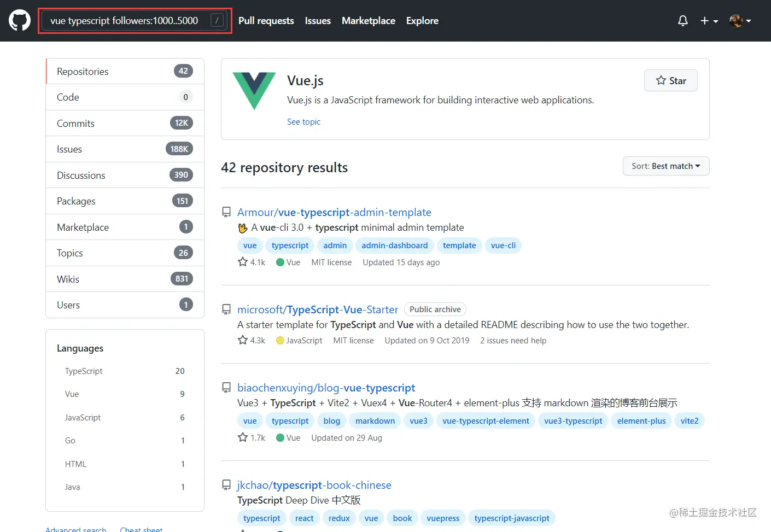Click the star icon on biaochenxuying result

click(242, 437)
